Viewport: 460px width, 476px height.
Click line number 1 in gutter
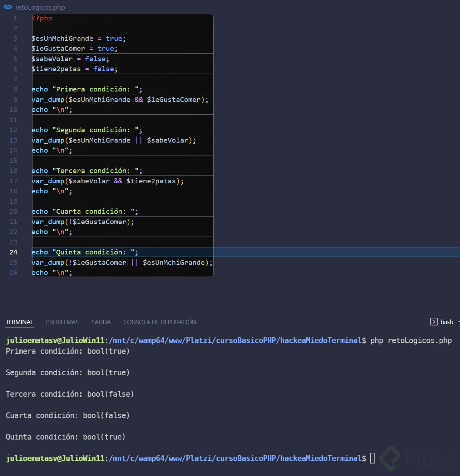tap(15, 18)
